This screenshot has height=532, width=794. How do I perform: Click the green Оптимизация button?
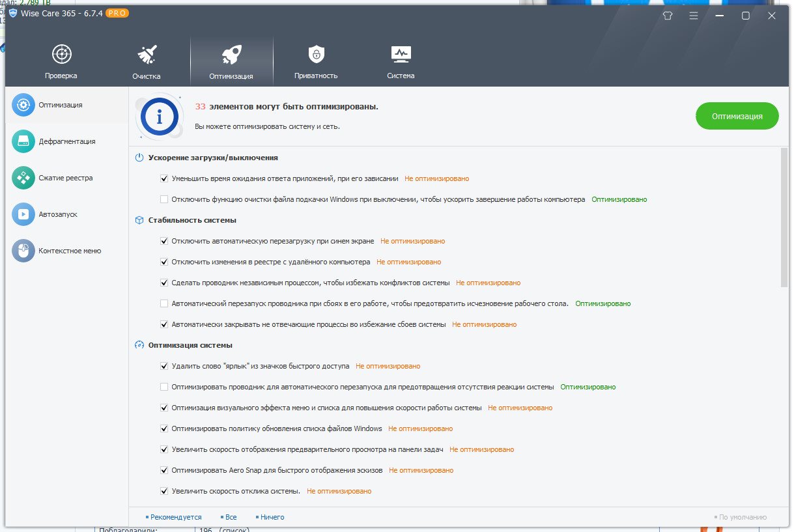(737, 117)
